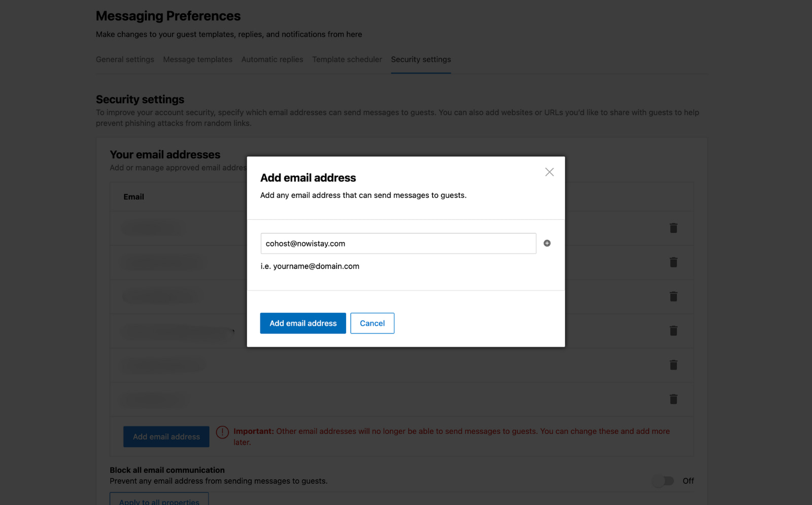The height and width of the screenshot is (505, 812).
Task: Delete the last email in the table
Action: point(673,399)
